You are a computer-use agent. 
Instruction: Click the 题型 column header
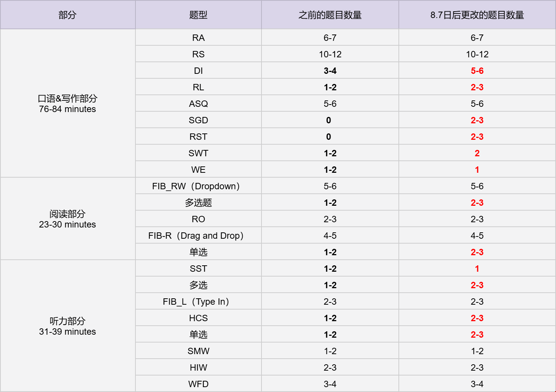tap(198, 15)
